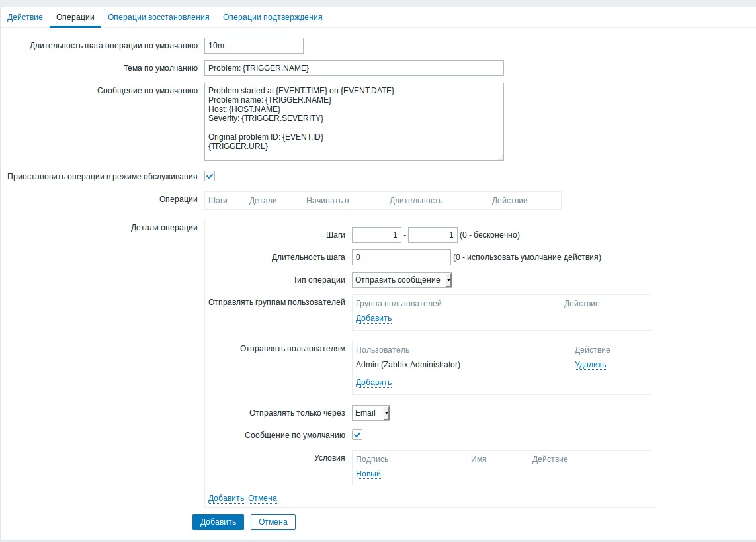Click Добавить under Отправлять пользователям
Image resolution: width=756 pixels, height=542 pixels.
pyautogui.click(x=374, y=383)
